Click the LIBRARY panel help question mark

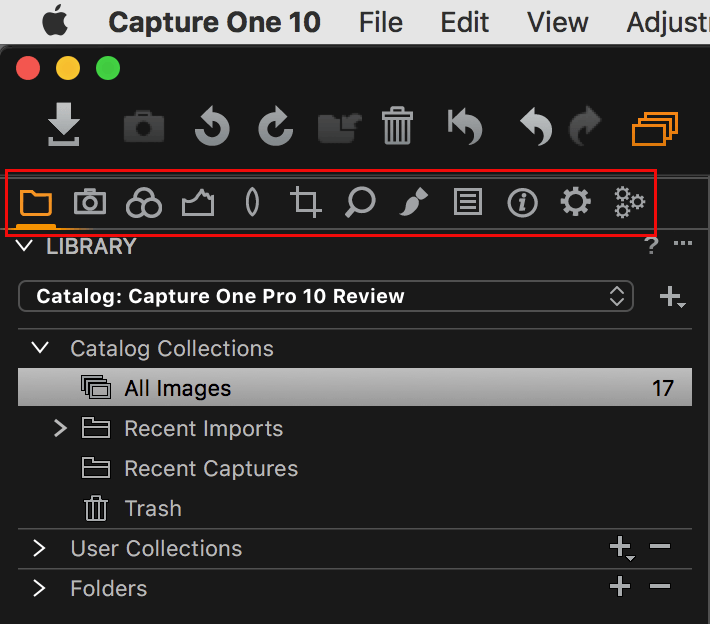click(651, 246)
